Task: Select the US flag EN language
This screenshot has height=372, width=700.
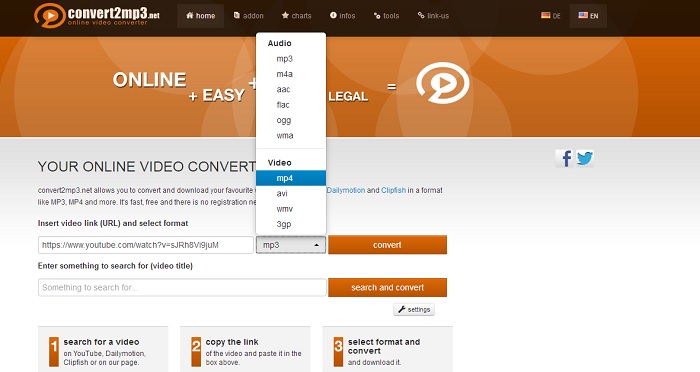Action: pyautogui.click(x=588, y=16)
